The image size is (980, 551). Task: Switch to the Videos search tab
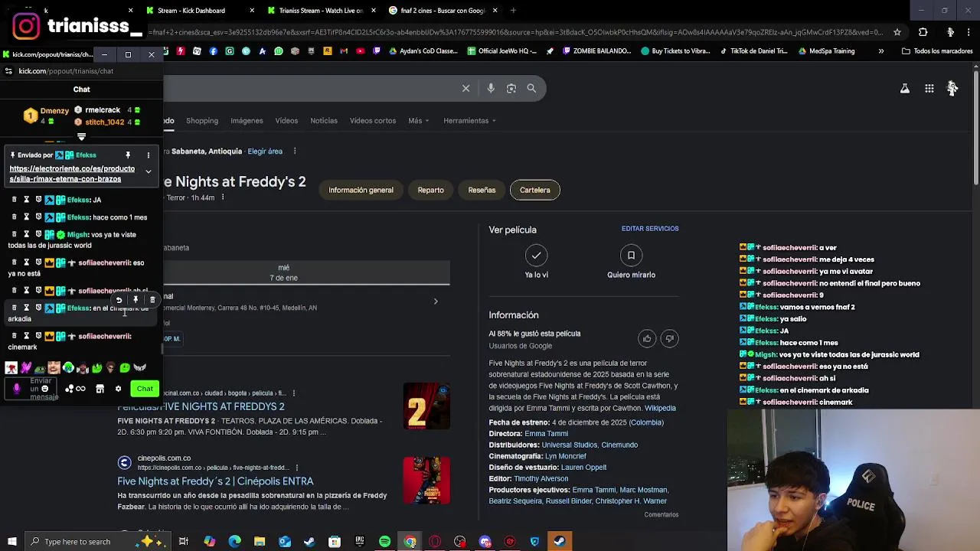286,121
